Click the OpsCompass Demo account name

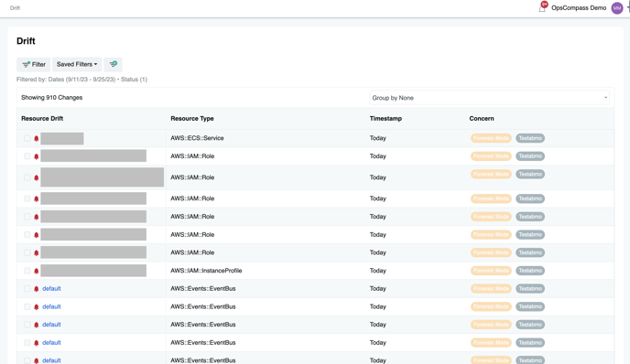(579, 8)
